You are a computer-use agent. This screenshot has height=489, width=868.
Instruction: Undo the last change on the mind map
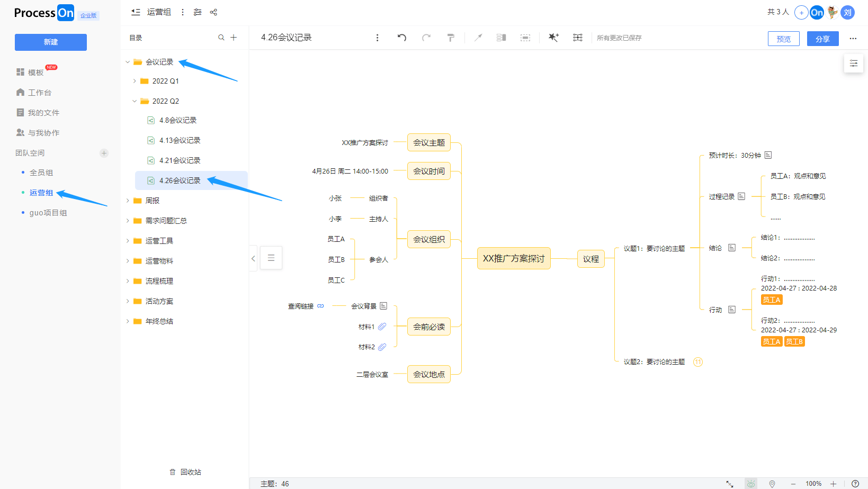coord(401,38)
